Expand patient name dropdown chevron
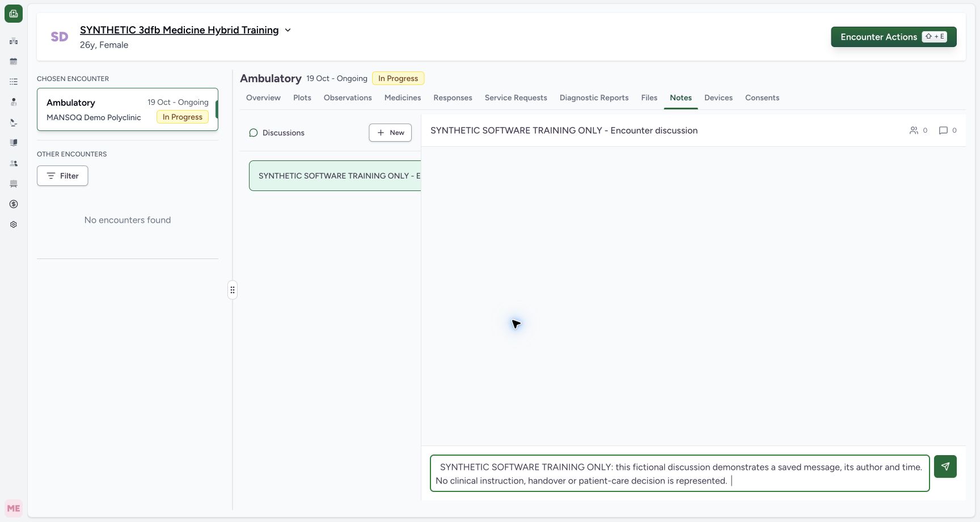Viewport: 980px width, 522px height. [x=288, y=30]
